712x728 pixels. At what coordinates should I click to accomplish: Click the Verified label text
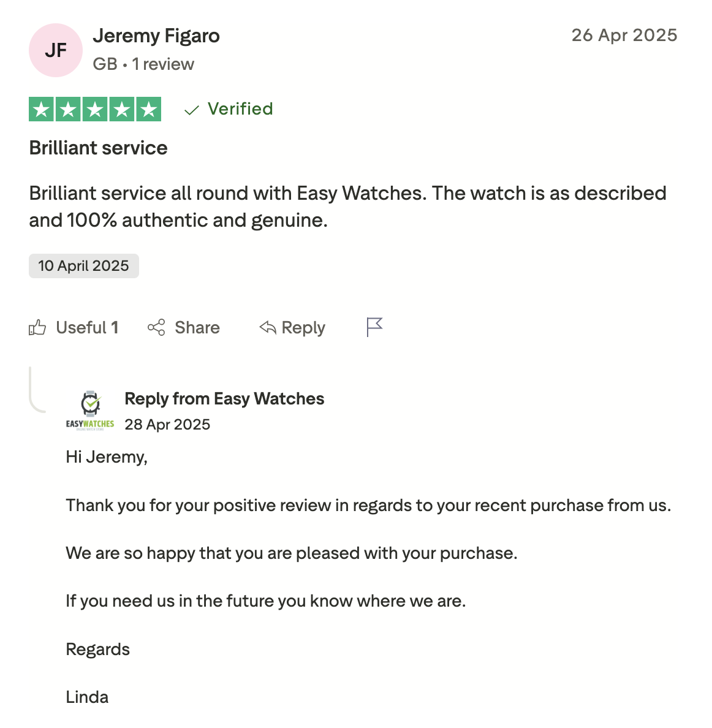(x=240, y=109)
